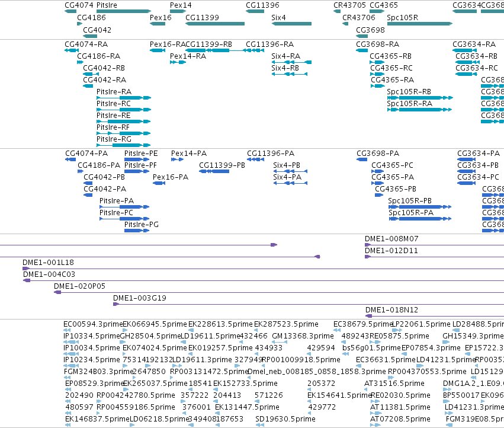The height and width of the screenshot is (428, 504).
Task: Select the GM13368.3prime EST label
Action: (303, 336)
